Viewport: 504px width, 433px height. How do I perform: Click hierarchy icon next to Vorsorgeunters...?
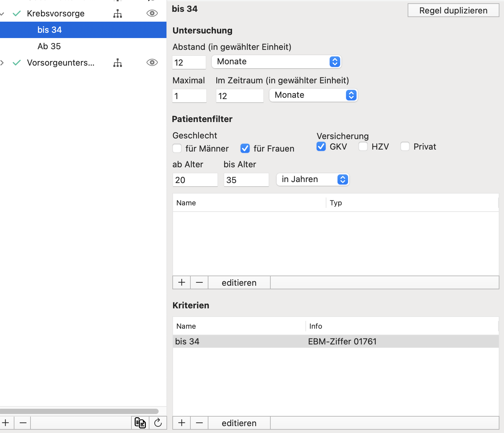click(x=118, y=63)
